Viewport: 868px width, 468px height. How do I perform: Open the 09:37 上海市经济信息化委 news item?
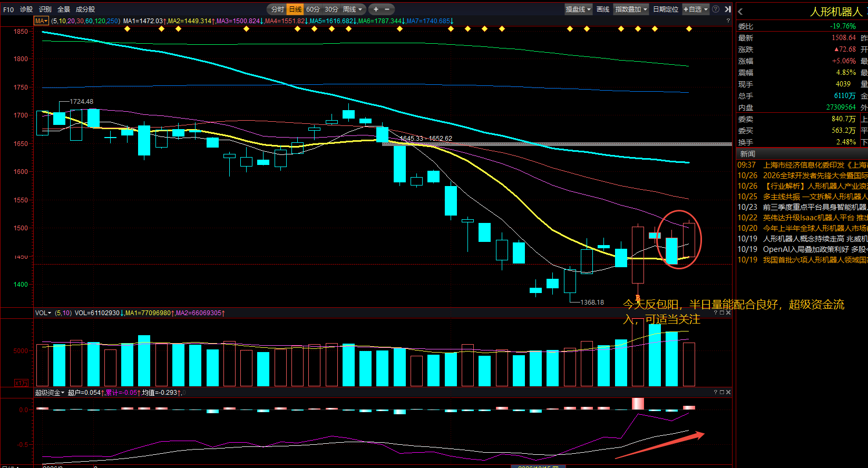[x=802, y=165]
